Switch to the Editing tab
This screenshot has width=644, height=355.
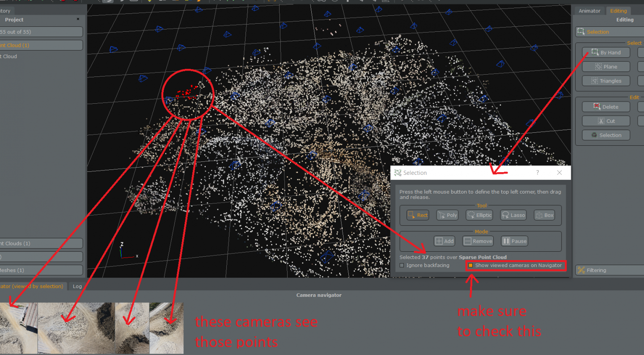[x=619, y=11]
